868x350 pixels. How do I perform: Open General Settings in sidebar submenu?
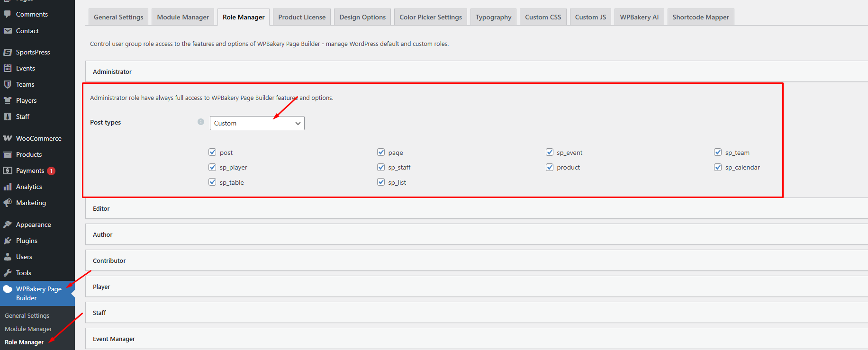tap(27, 315)
